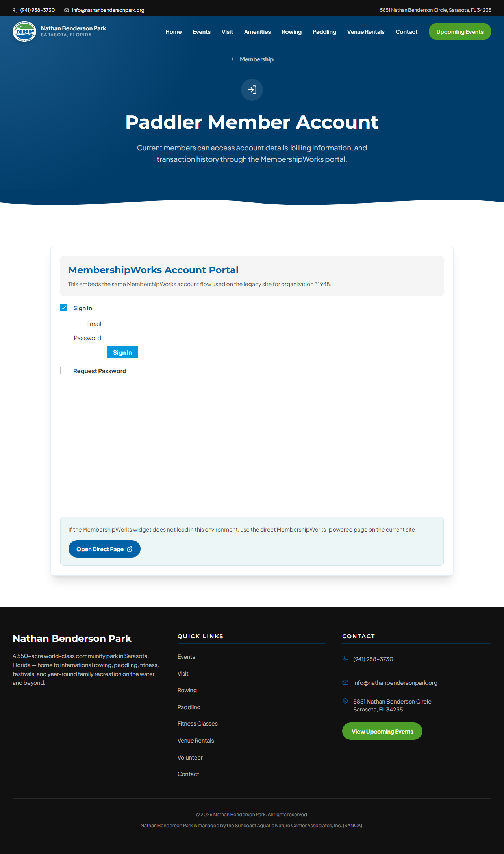This screenshot has height=854, width=504.
Task: Click the SANCA management notice text
Action: coord(252,826)
